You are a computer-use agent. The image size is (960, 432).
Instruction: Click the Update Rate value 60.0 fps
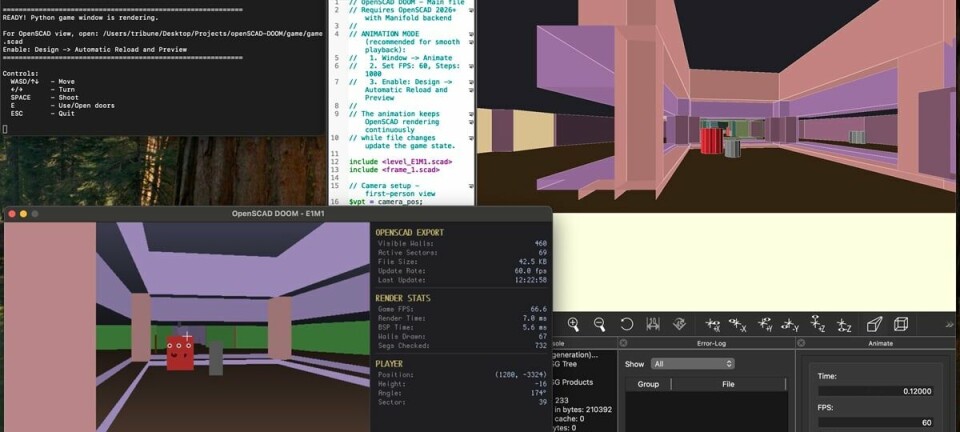coord(531,271)
